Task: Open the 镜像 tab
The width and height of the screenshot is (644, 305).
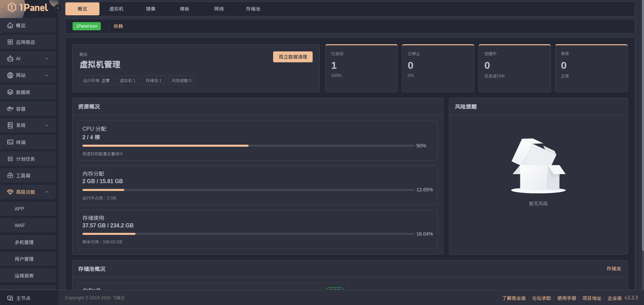Action: point(151,9)
